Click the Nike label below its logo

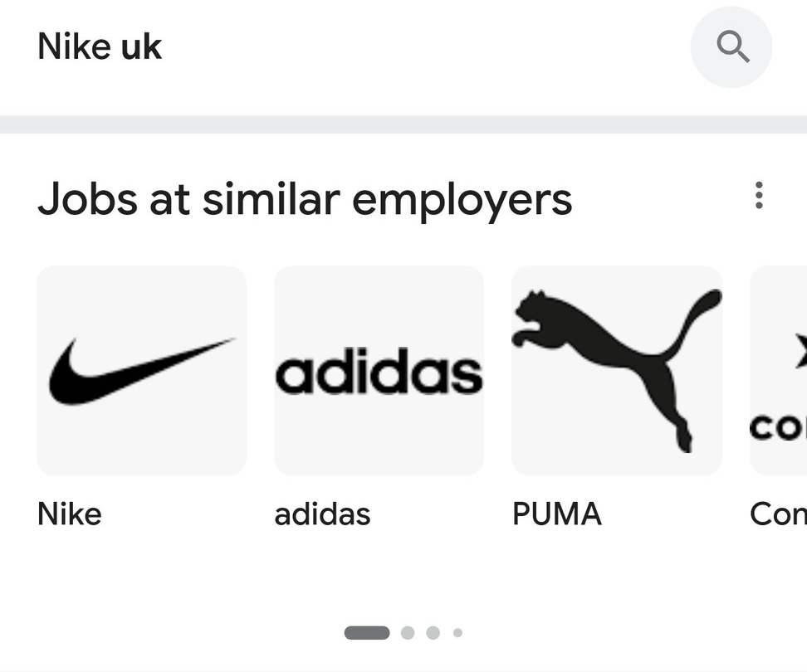pos(69,514)
